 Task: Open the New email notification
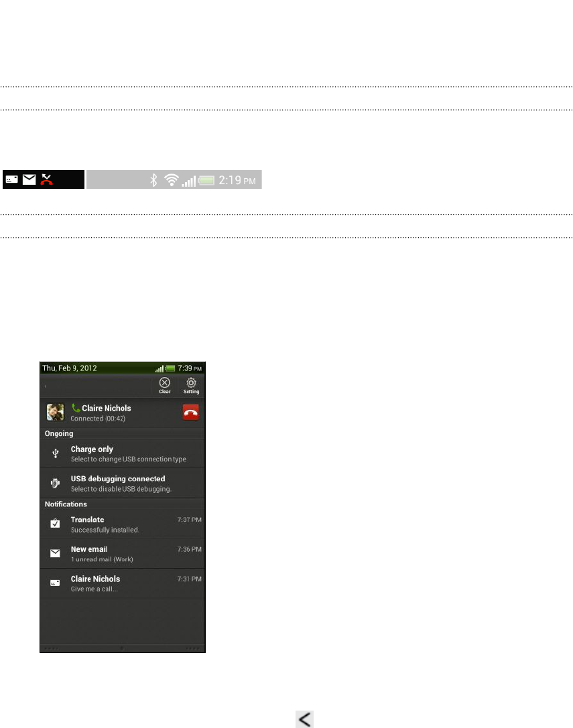point(123,554)
